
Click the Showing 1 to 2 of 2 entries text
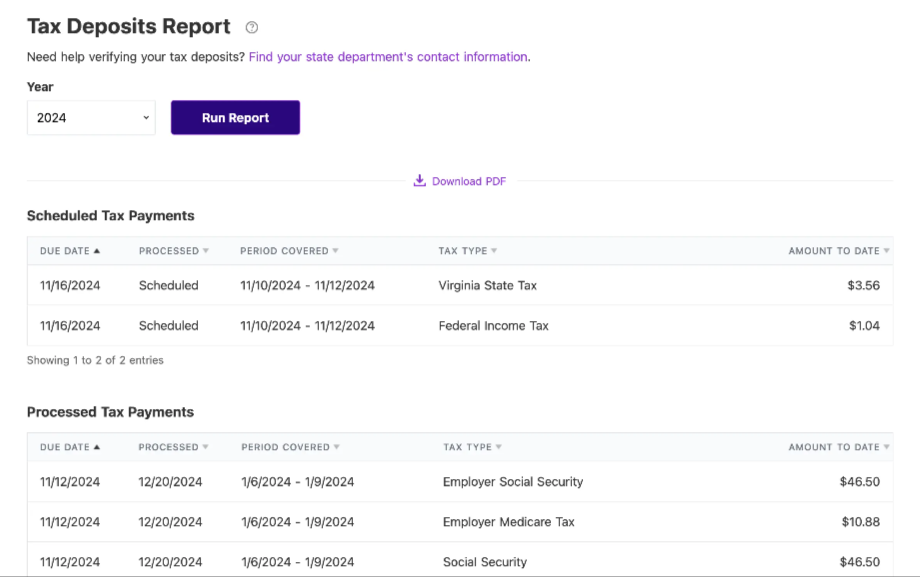click(x=95, y=360)
